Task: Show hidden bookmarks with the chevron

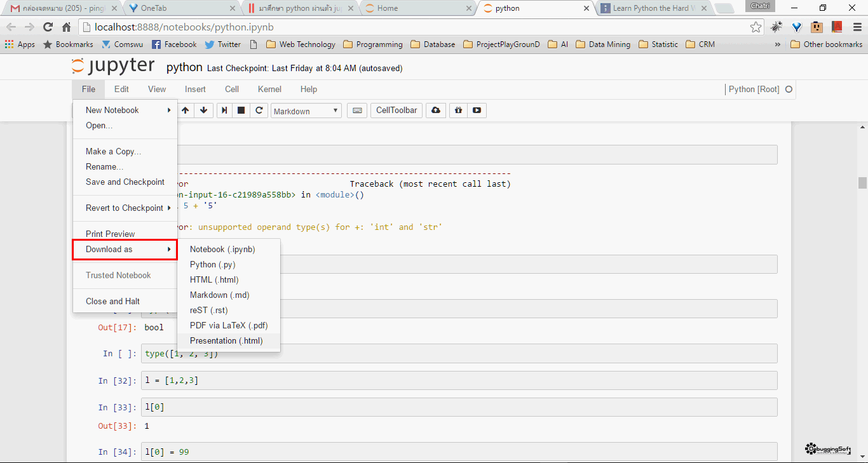Action: tap(778, 44)
